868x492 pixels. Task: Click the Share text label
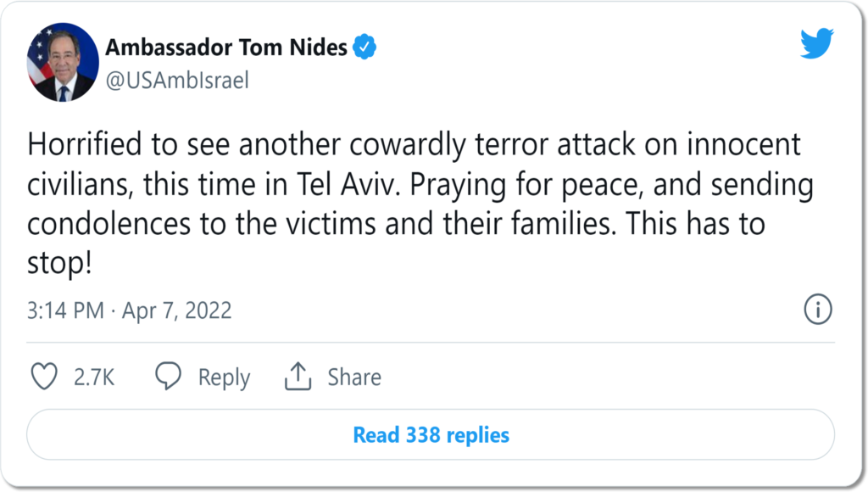click(x=354, y=377)
